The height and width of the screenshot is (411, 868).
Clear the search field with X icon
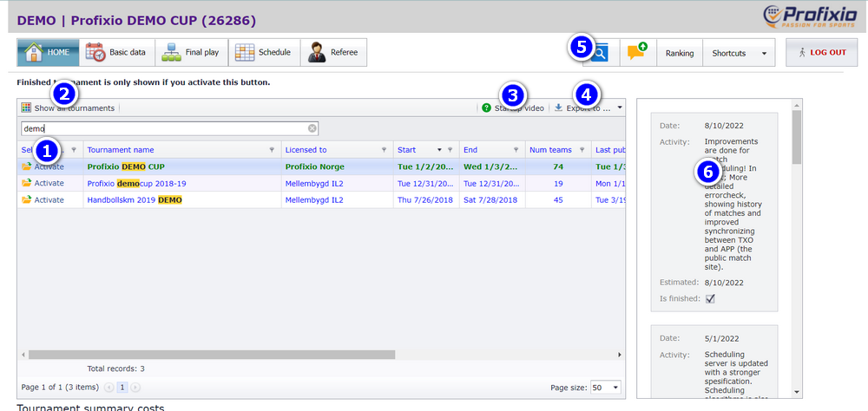click(312, 128)
